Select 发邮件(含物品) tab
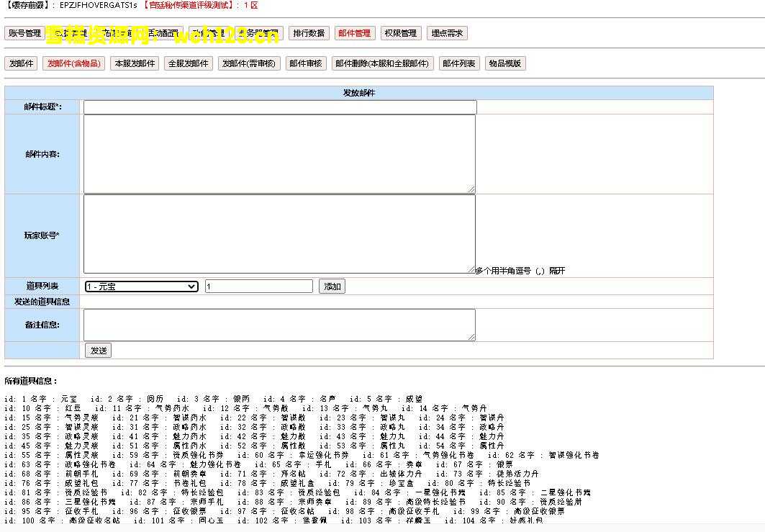Screen dimensions: 765x532 click(x=73, y=63)
